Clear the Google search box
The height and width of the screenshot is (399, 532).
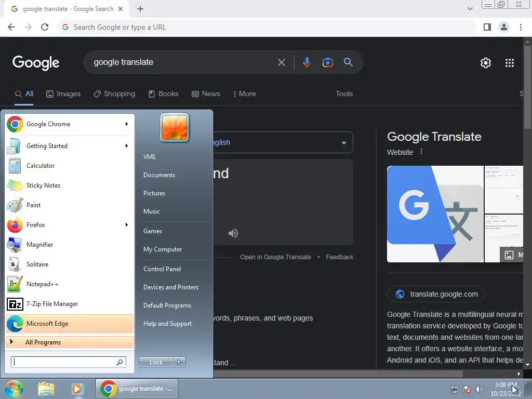[281, 62]
